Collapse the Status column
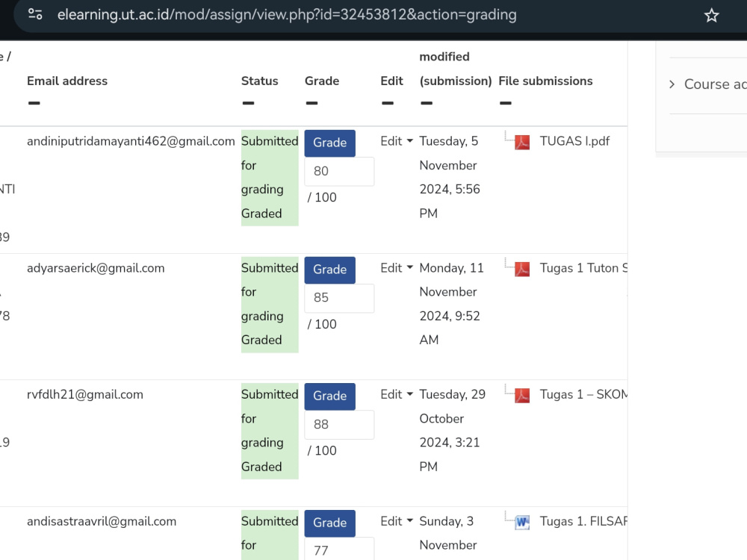This screenshot has width=747, height=560. (248, 103)
